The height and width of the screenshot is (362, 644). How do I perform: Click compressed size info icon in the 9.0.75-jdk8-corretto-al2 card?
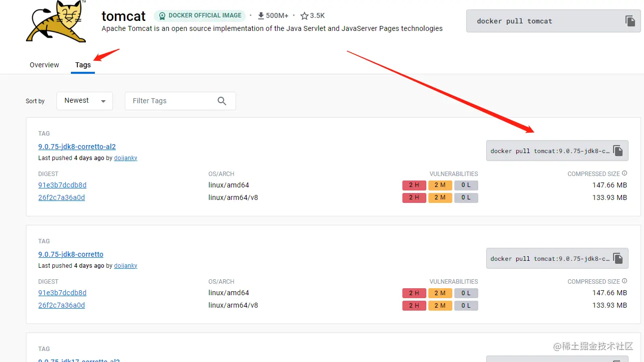point(625,174)
